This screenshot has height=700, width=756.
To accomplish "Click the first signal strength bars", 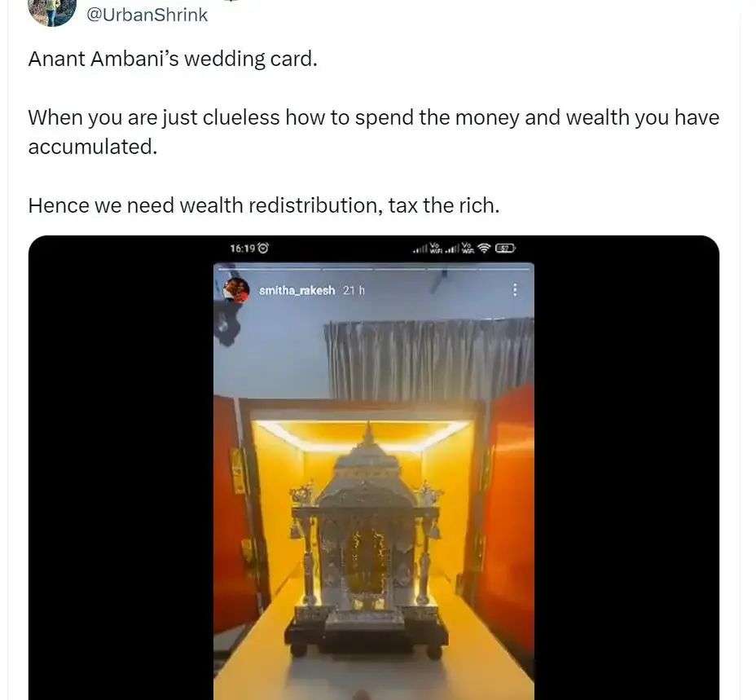I will (x=420, y=249).
